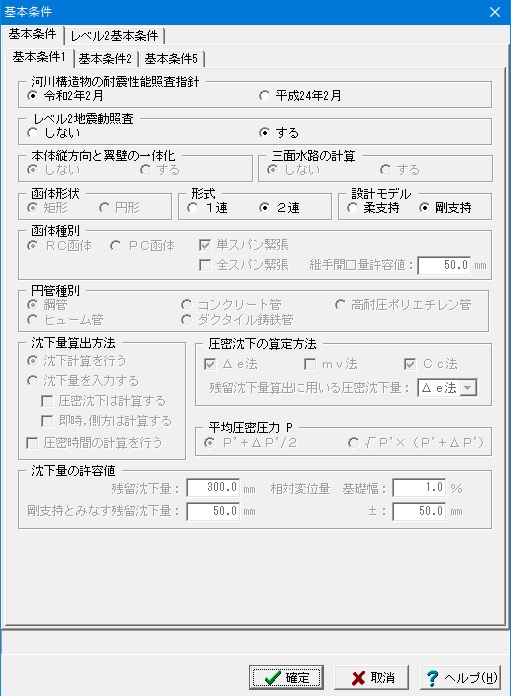
Task: Close the 基本条件 dialog window
Action: [x=495, y=12]
